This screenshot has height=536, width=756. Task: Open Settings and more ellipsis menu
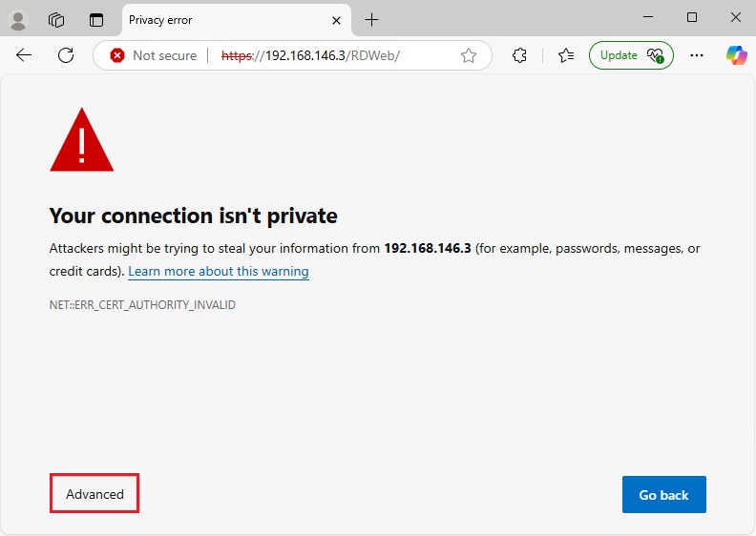pos(698,55)
